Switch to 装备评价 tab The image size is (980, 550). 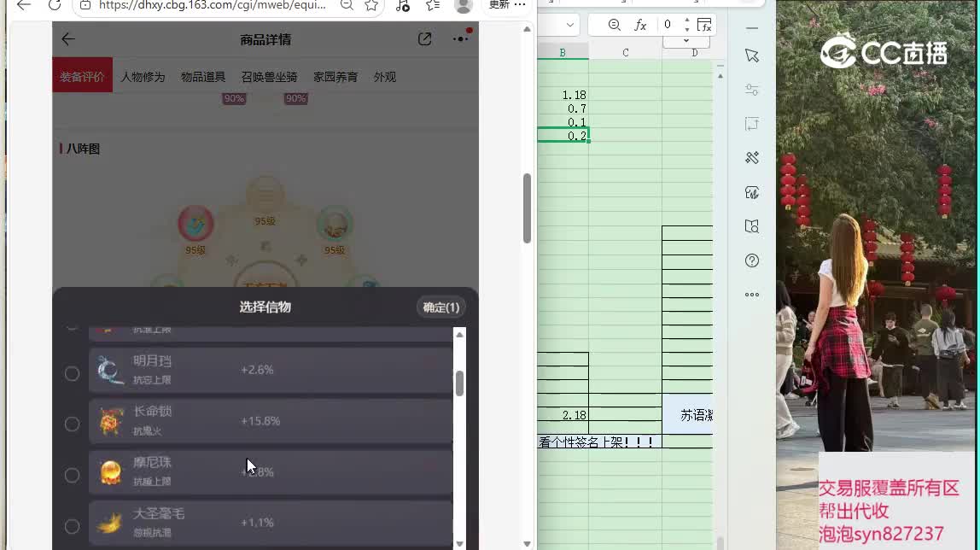pos(83,75)
